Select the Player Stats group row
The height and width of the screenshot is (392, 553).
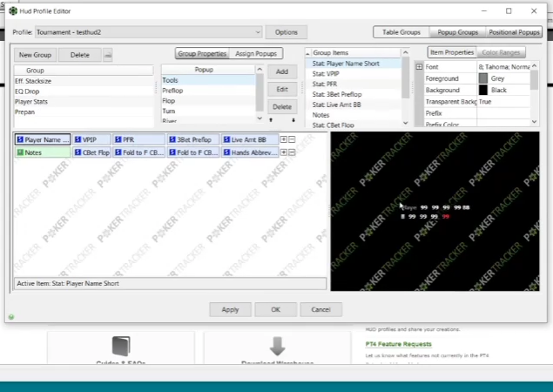pos(84,102)
